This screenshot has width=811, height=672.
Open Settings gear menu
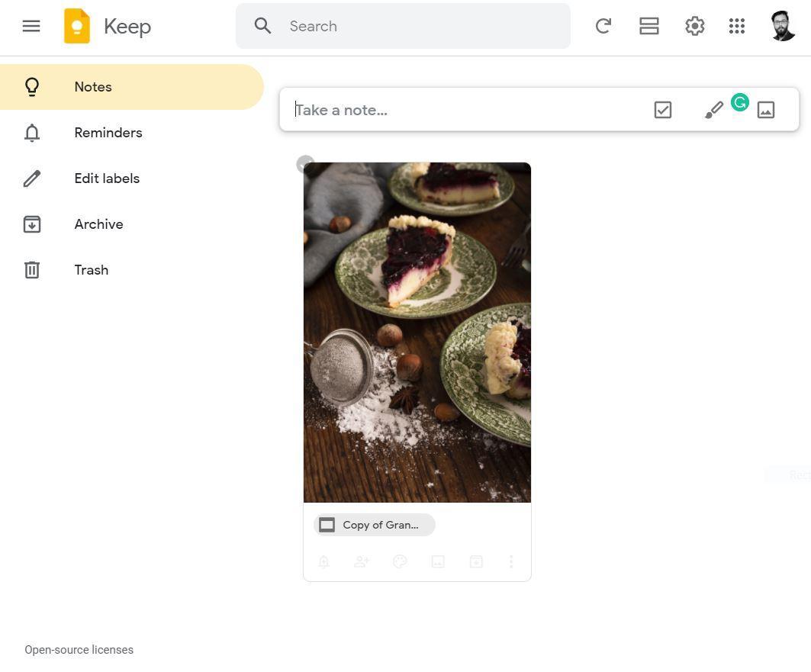[x=694, y=26]
